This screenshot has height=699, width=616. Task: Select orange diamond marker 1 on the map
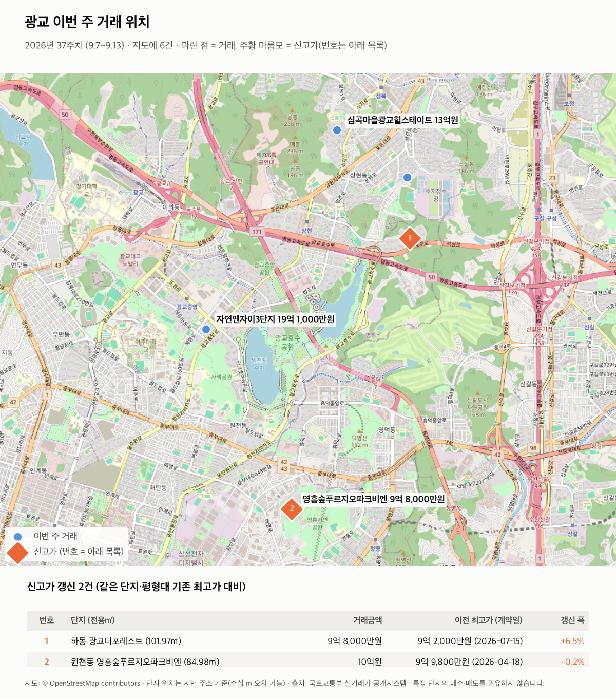(x=410, y=238)
